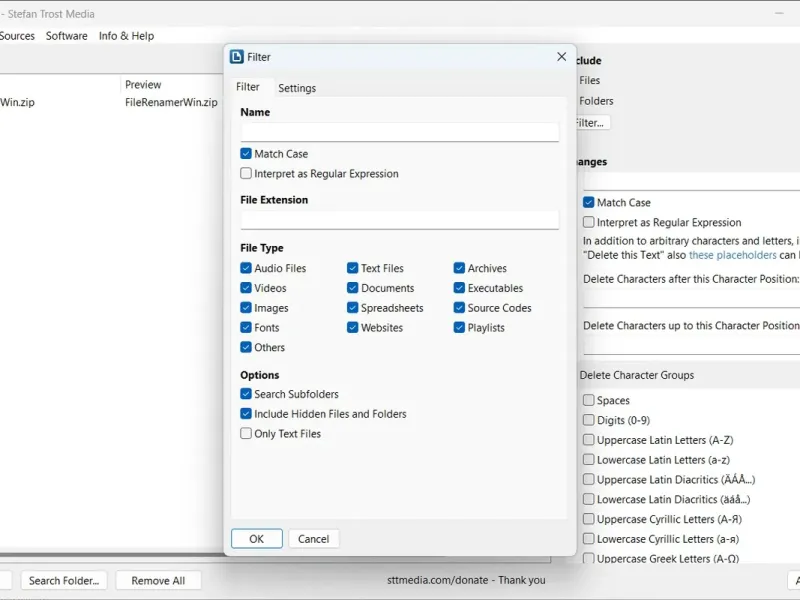Click the Delete Character Groups header
Viewport: 800px width, 600px height.
coord(637,375)
